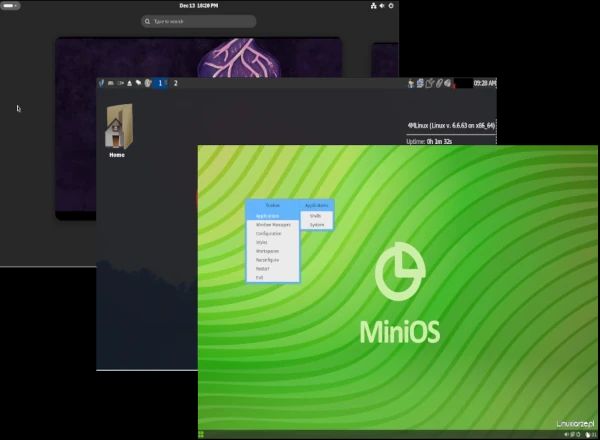
Task: Click the third launcher icon in the 4MLinux panel
Action: coord(121,83)
